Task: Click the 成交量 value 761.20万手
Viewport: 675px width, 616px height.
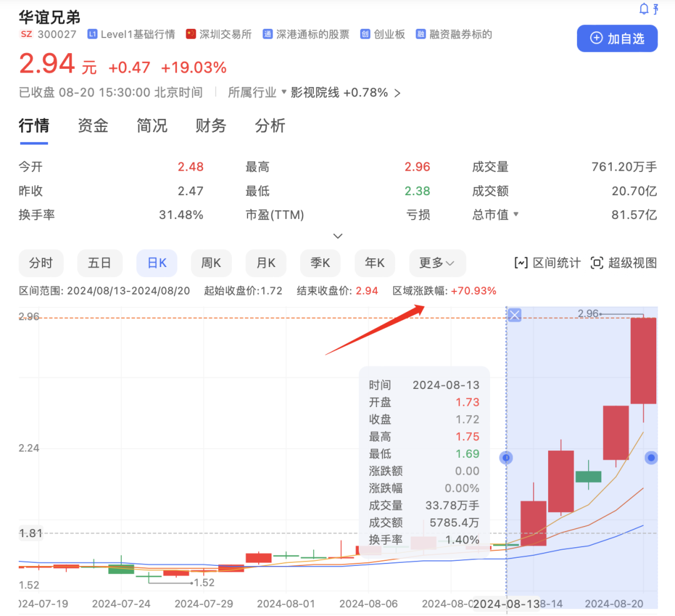Action: click(x=624, y=167)
